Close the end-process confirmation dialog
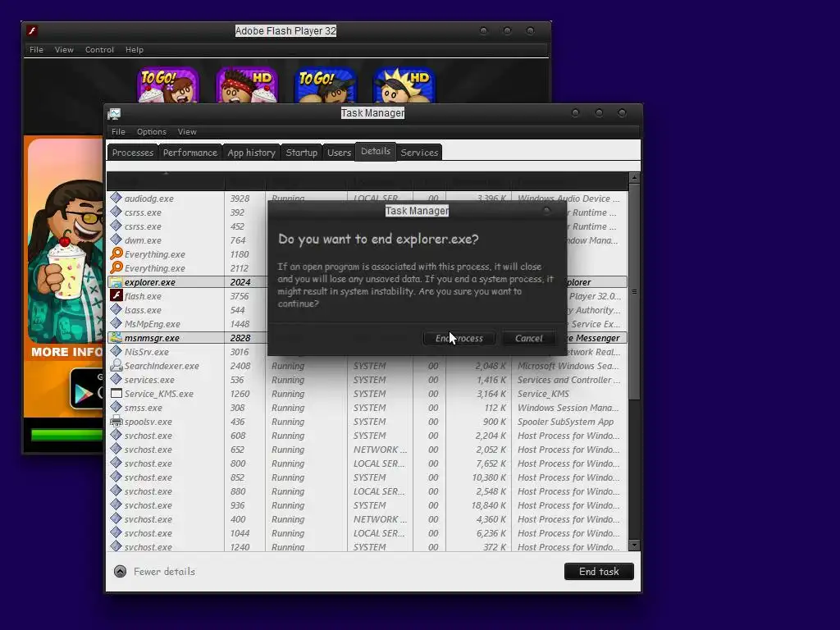Screen dimensions: 840x630 (x=546, y=211)
